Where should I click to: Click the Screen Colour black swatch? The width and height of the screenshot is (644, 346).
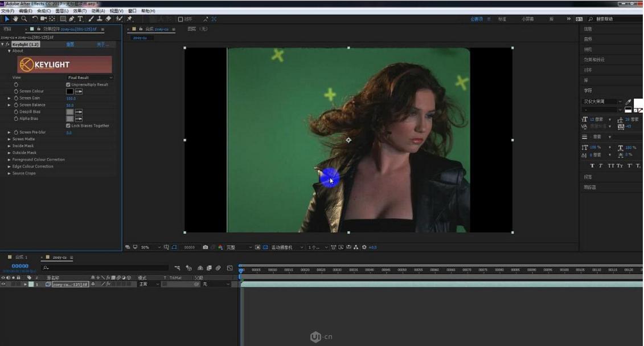click(x=69, y=91)
